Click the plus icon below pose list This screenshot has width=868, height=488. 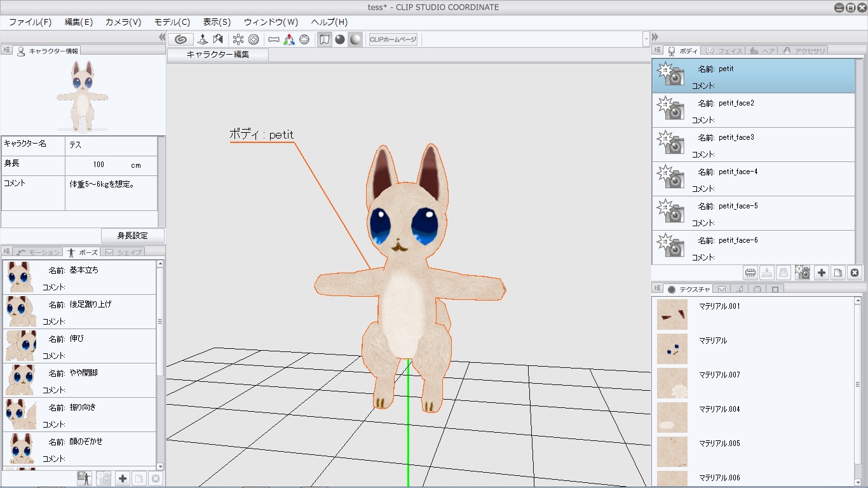123,478
